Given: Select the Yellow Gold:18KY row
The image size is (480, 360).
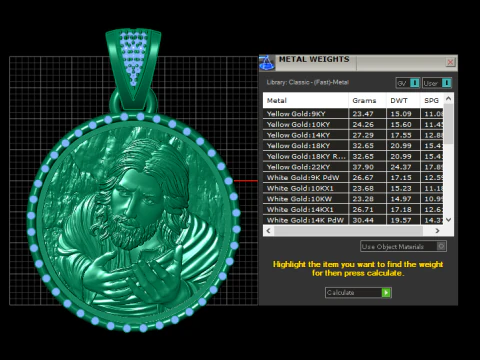Looking at the screenshot, I should [x=353, y=146].
